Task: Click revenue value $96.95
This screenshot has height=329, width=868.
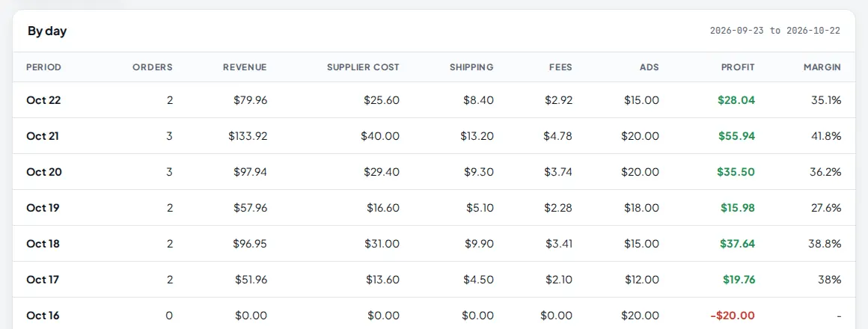Action: (250, 244)
